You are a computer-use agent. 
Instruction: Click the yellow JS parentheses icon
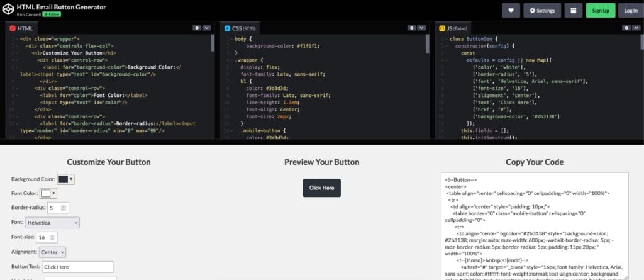(x=442, y=28)
